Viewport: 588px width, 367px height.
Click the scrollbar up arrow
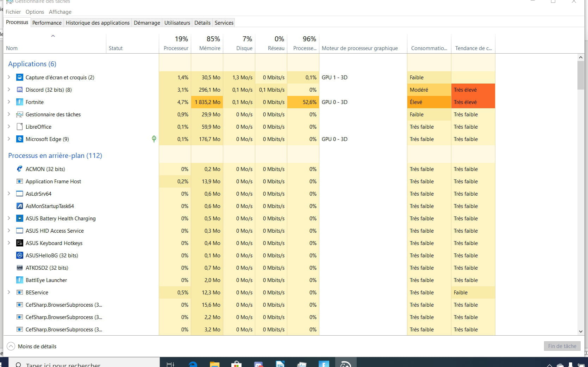(581, 57)
